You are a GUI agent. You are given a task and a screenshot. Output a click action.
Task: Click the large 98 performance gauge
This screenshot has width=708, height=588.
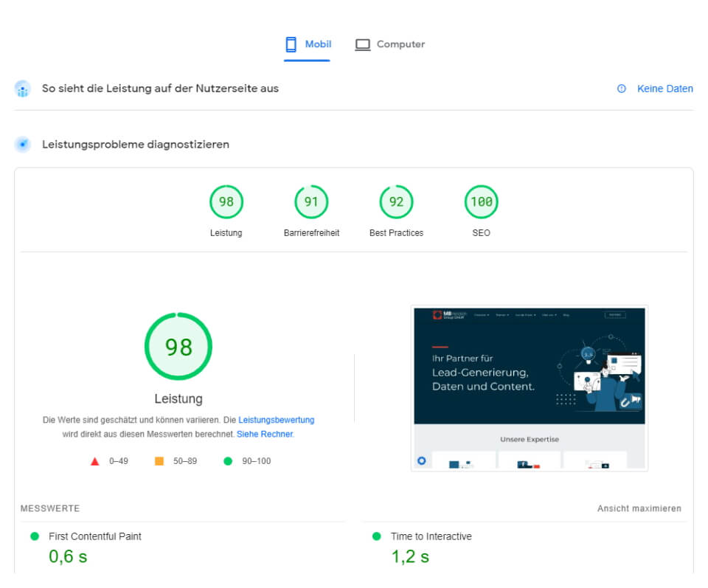coord(178,347)
